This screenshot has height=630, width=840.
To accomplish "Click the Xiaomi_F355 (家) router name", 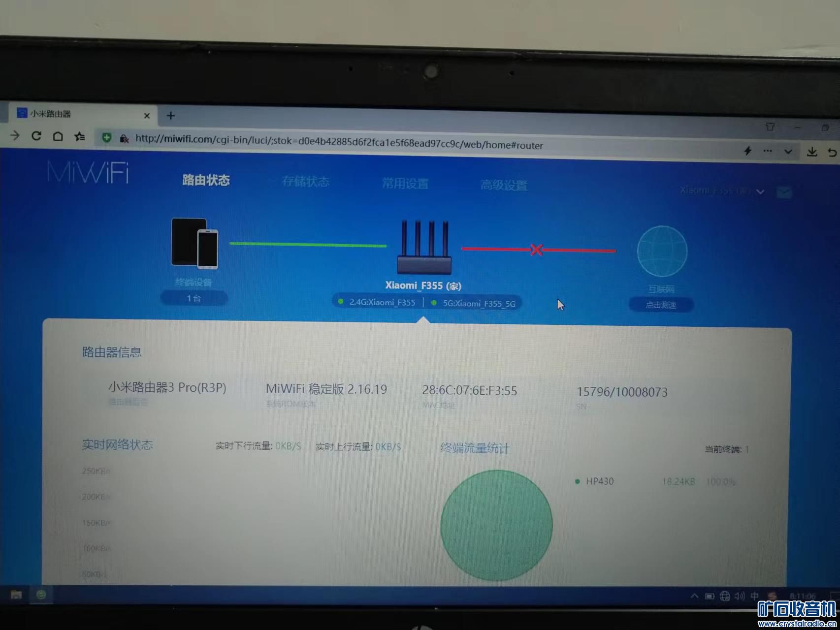I will (423, 285).
